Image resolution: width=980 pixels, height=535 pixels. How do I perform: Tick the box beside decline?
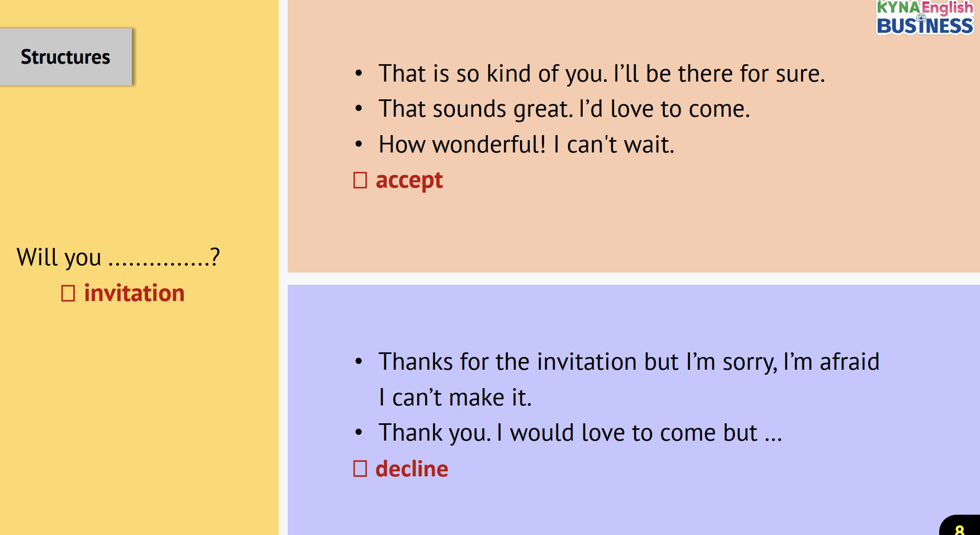[360, 469]
